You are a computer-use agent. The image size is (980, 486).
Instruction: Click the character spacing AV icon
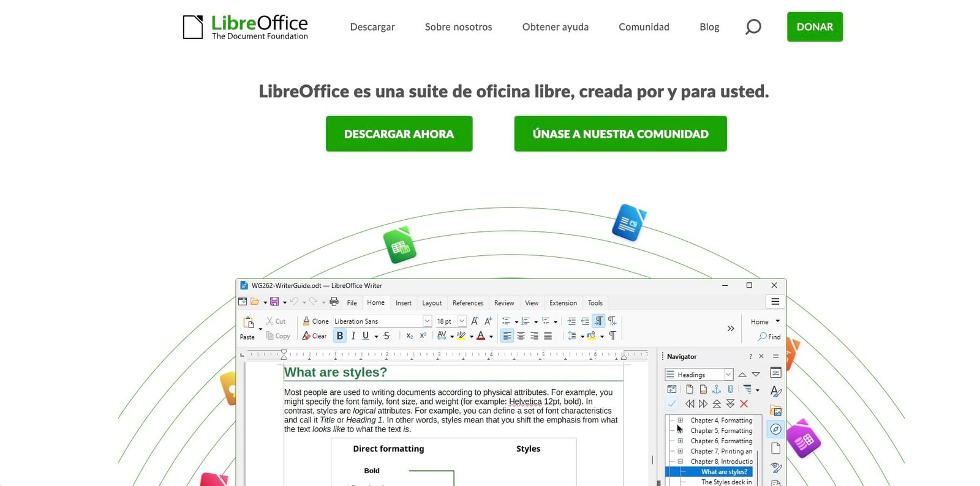442,335
